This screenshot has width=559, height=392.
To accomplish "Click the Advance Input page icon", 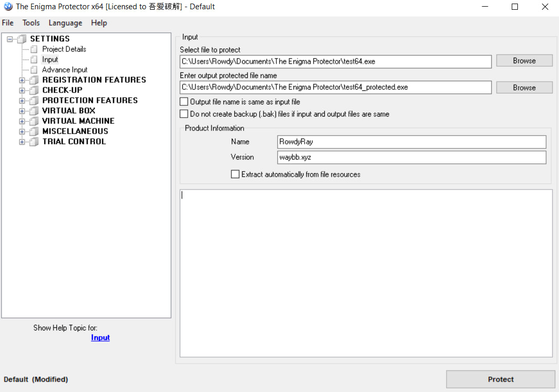I will click(34, 70).
